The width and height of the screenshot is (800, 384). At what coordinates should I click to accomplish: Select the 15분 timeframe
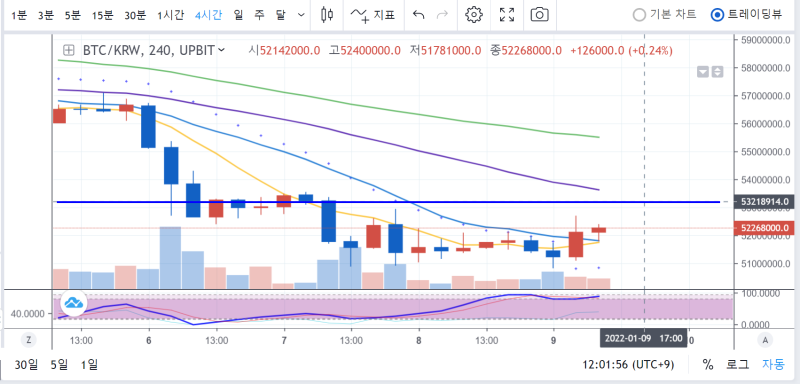click(102, 15)
